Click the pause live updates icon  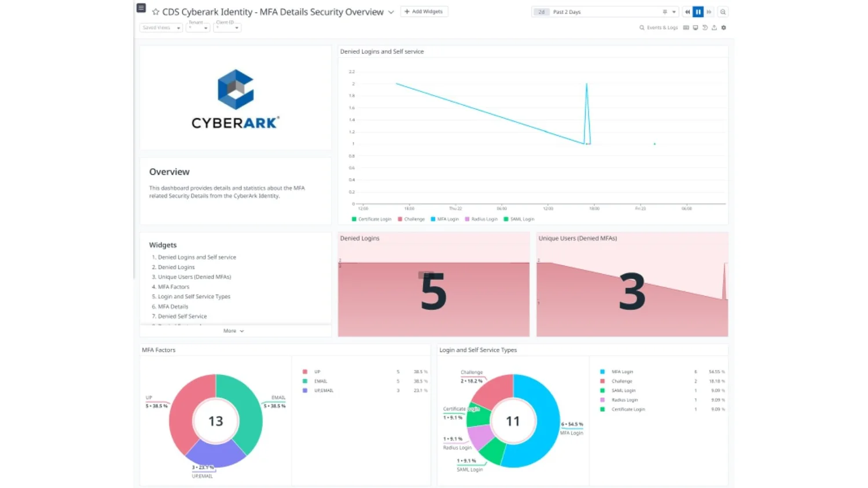coord(698,12)
